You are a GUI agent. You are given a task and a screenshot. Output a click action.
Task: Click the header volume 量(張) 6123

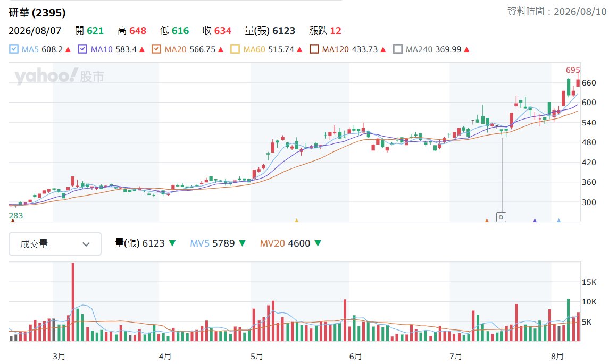(x=270, y=31)
